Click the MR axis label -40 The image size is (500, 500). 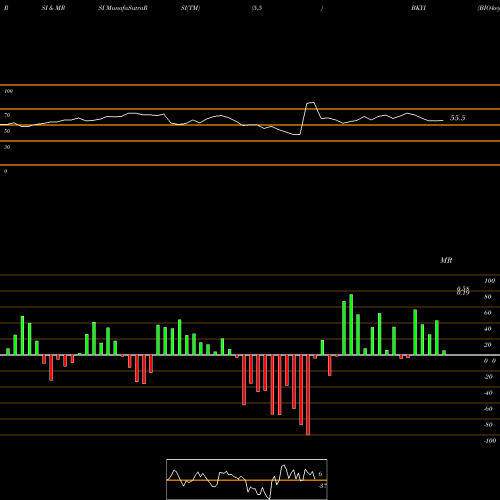pyautogui.click(x=488, y=393)
